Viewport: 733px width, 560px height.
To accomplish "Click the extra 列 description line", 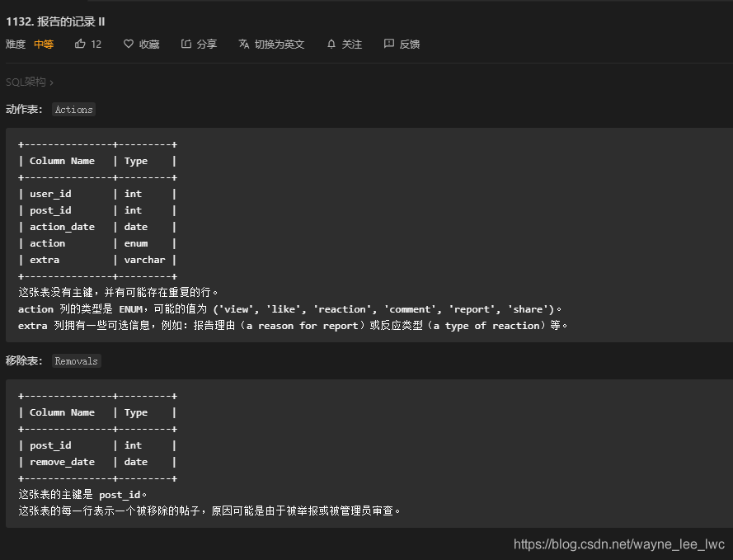I will click(x=293, y=325).
